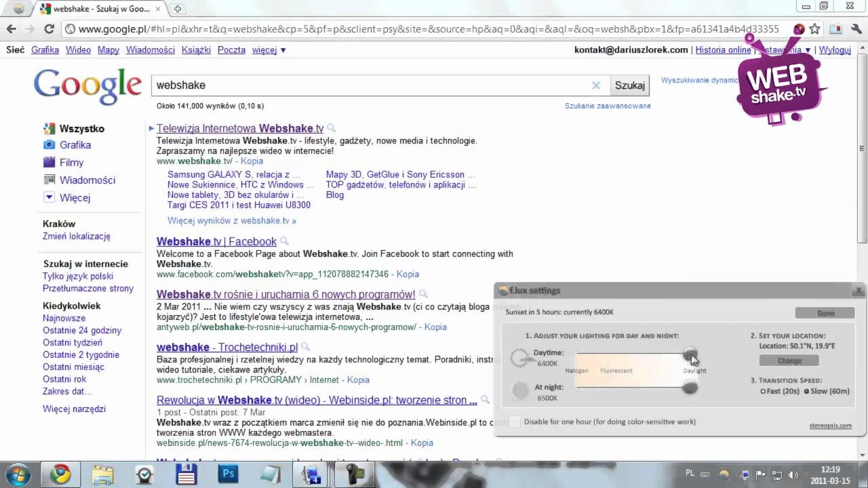
Task: Expand Więcej in the left sidebar
Action: [x=75, y=198]
